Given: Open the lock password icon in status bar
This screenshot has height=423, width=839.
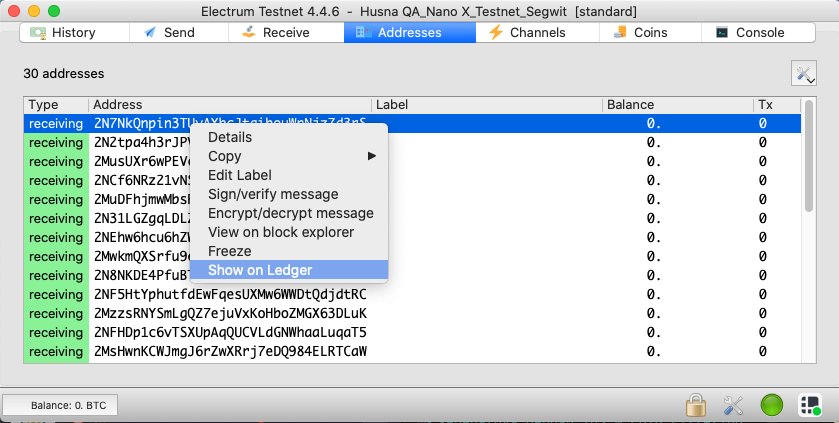Looking at the screenshot, I should click(x=696, y=405).
